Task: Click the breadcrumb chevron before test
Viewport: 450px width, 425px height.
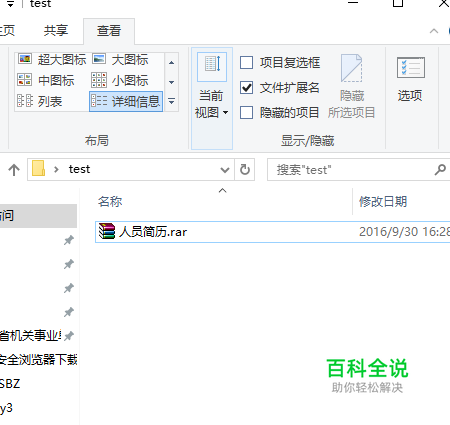Action: (56, 169)
